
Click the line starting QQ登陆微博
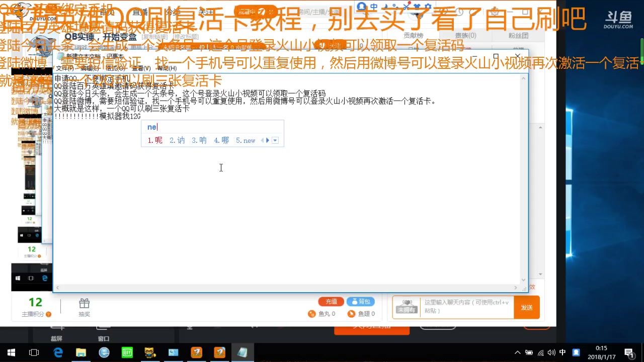click(x=245, y=101)
